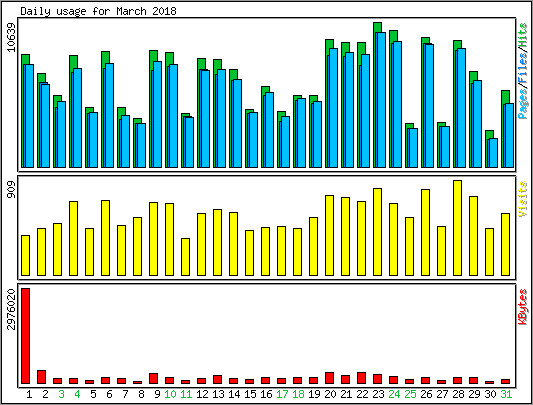Select green day label 10
The width and height of the screenshot is (533, 405).
pyautogui.click(x=170, y=394)
